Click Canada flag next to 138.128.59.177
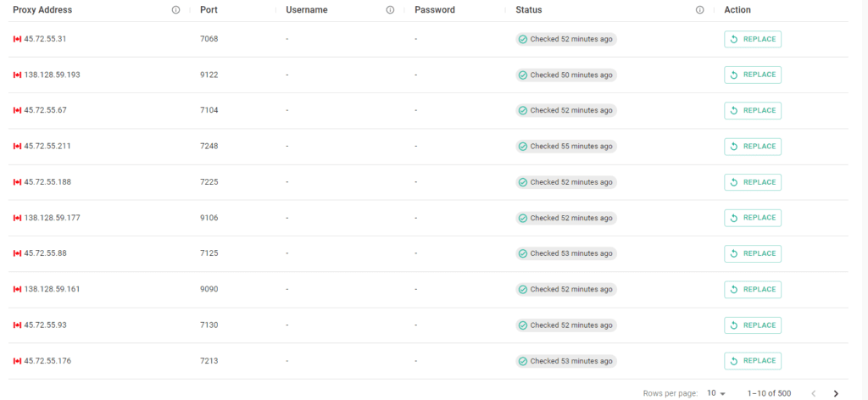 click(x=17, y=218)
